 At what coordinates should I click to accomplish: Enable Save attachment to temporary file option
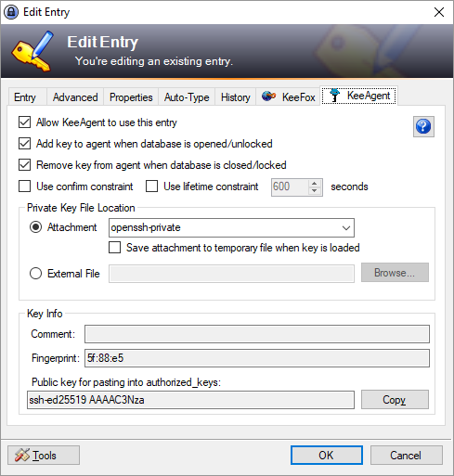coord(114,248)
